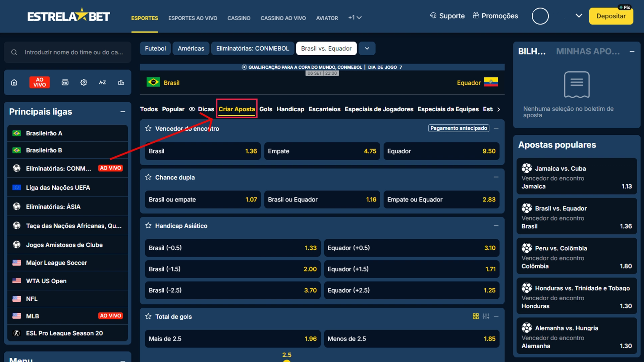Collapse the Chance dupla market
Screen dimensions: 644x362
(x=496, y=177)
